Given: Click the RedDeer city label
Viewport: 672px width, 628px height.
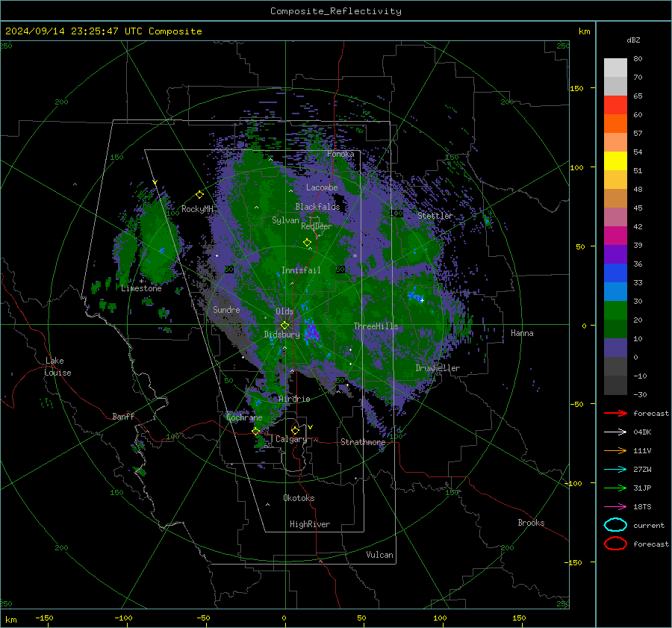Looking at the screenshot, I should click(x=317, y=226).
